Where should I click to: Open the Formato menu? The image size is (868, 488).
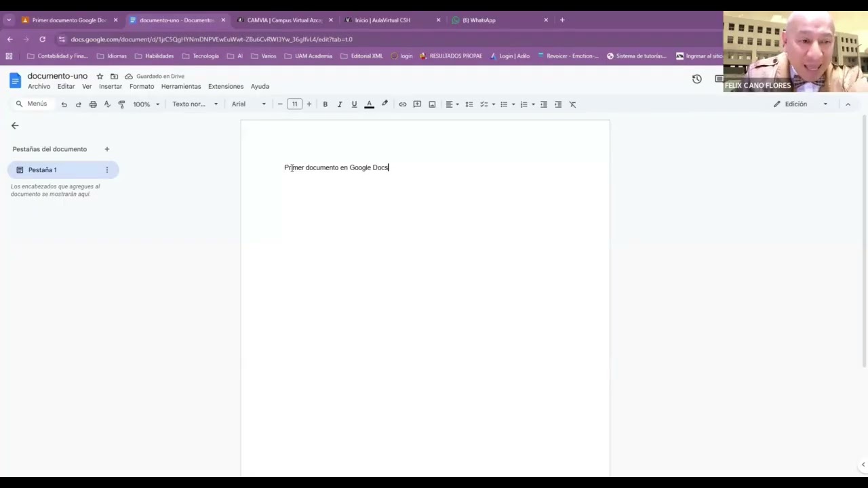[x=142, y=87]
